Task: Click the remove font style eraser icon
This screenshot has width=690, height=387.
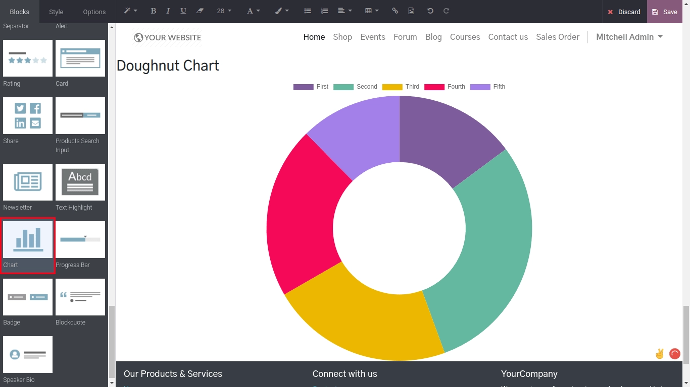Action: [200, 11]
